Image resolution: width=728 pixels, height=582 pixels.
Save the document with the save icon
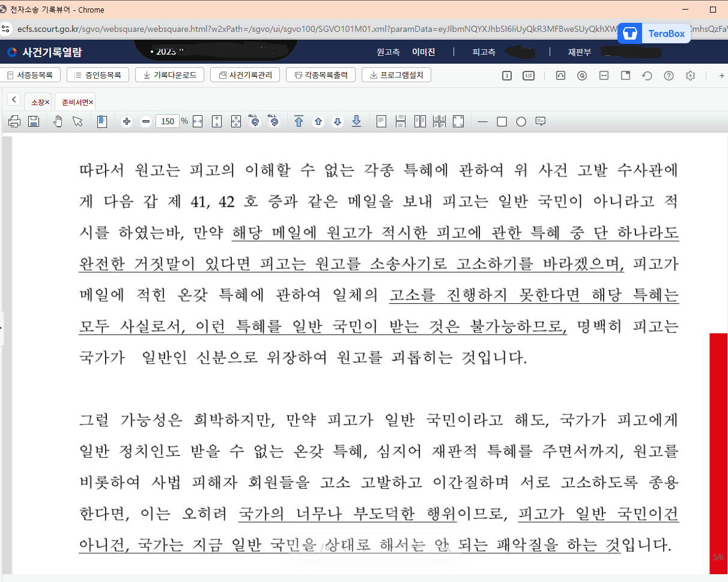tap(34, 121)
